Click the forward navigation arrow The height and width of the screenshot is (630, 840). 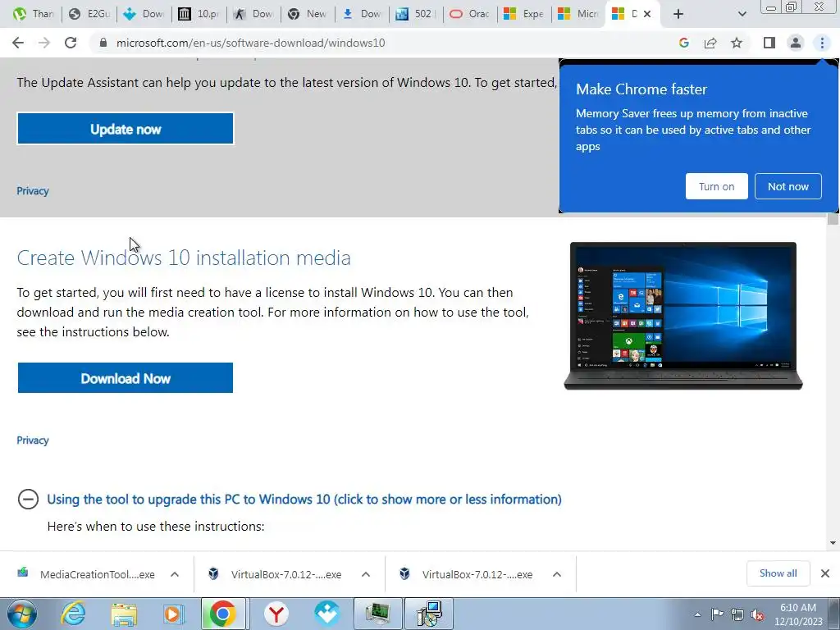[44, 43]
